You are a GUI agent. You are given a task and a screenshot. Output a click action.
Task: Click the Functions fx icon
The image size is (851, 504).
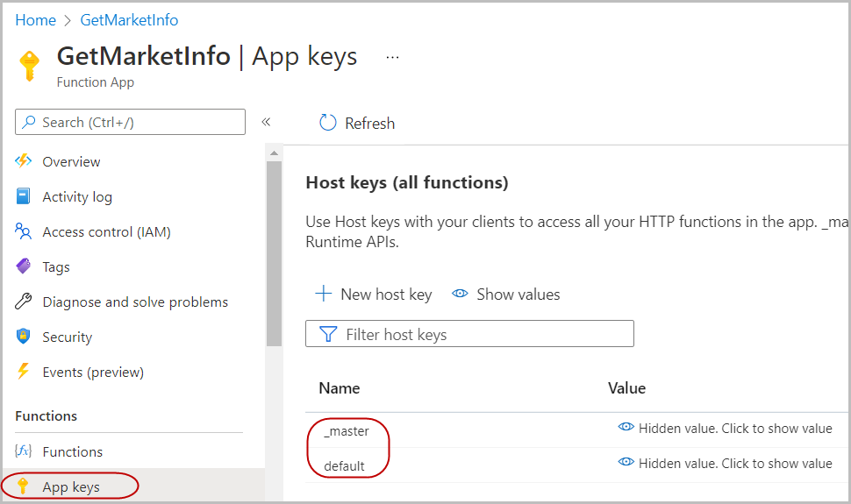(24, 451)
